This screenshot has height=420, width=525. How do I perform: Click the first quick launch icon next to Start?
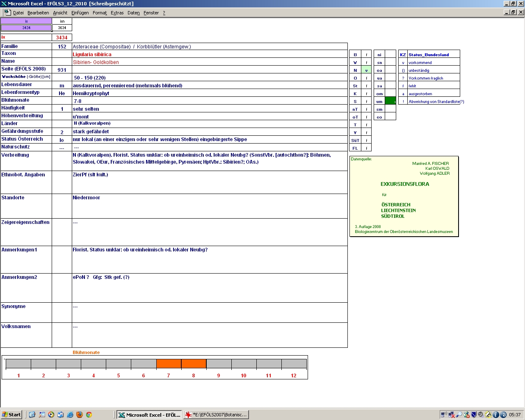(x=32, y=415)
